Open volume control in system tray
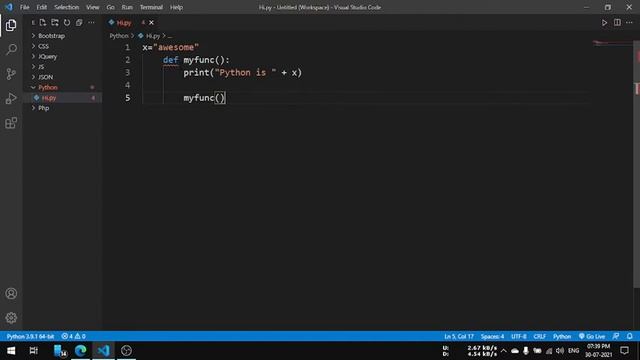640x360 pixels. click(x=560, y=351)
